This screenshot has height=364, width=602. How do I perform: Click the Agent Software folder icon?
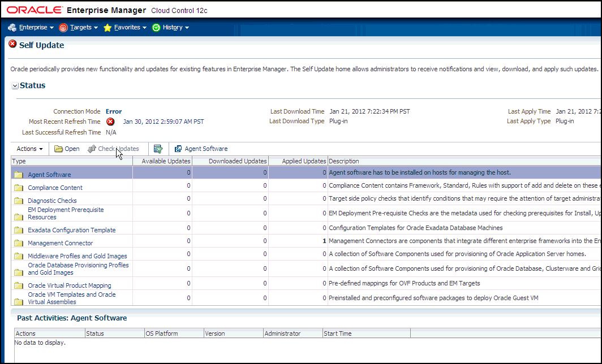pos(19,175)
